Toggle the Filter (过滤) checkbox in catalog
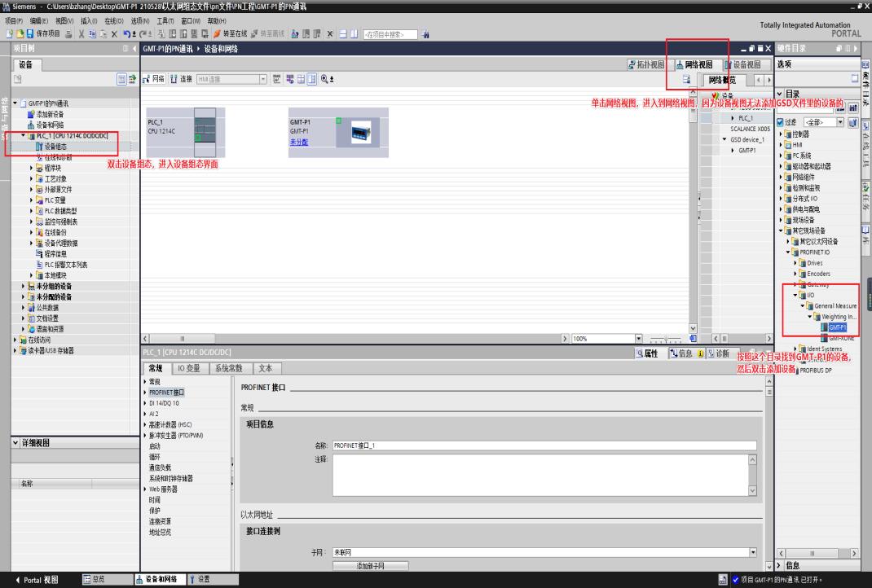This screenshot has width=872, height=588. (x=781, y=122)
